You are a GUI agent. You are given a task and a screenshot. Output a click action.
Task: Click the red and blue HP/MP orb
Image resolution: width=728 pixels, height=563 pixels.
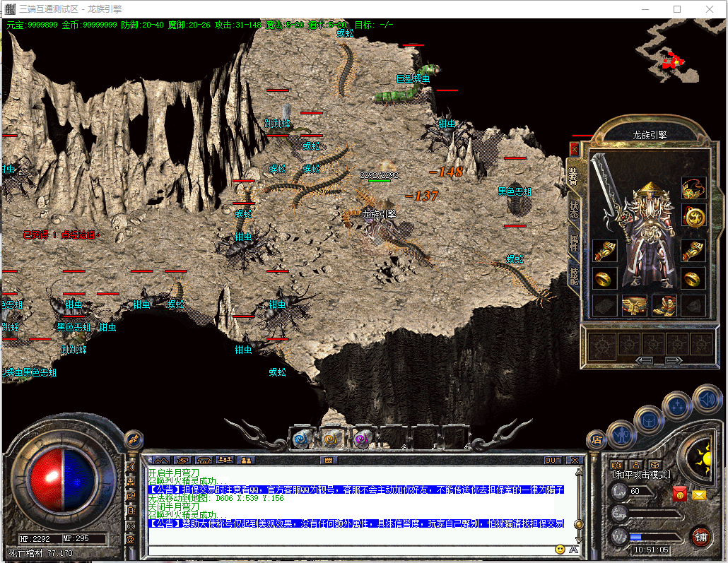pos(63,479)
